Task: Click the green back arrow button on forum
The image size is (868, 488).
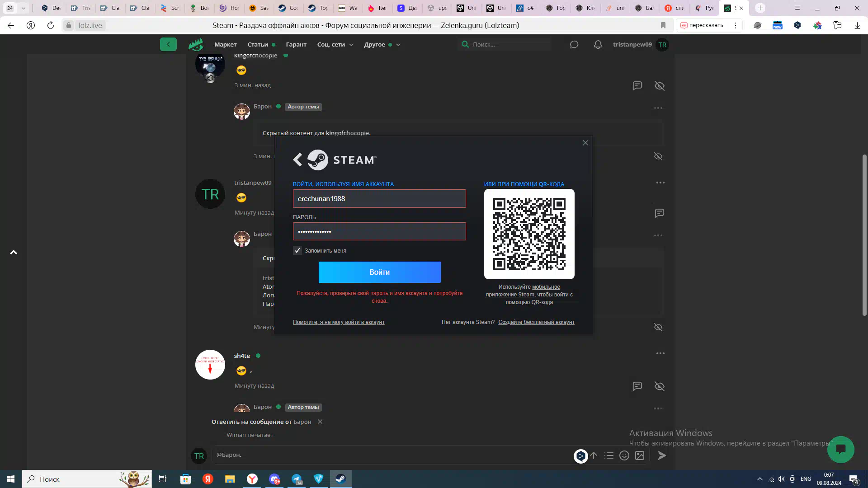Action: [168, 44]
